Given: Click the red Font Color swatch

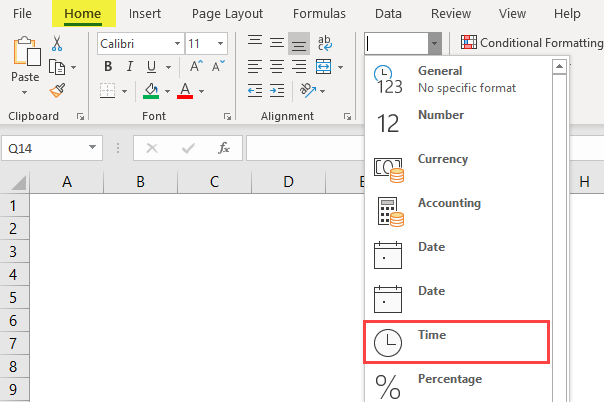Looking at the screenshot, I should (x=184, y=91).
